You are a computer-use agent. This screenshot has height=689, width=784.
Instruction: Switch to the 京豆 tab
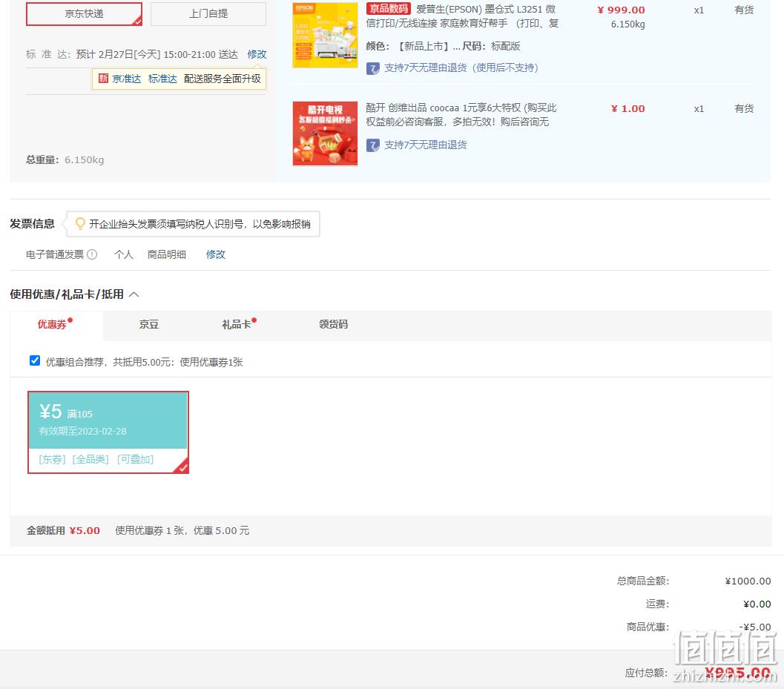coord(148,325)
